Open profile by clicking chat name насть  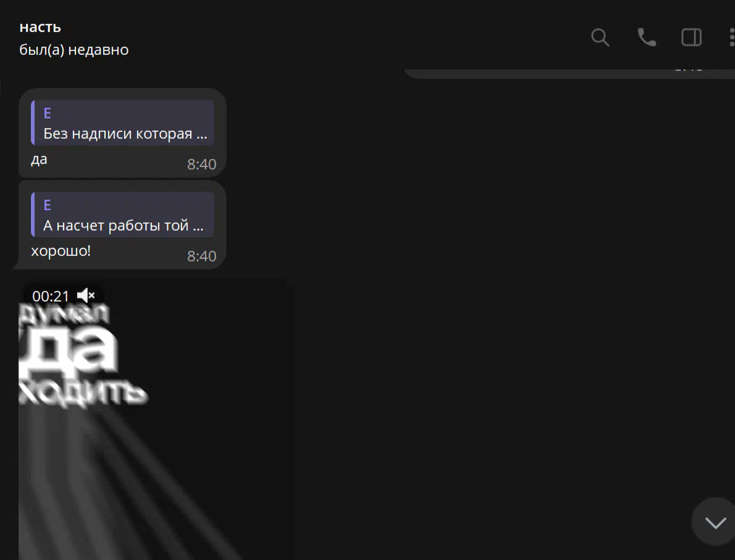(x=40, y=27)
